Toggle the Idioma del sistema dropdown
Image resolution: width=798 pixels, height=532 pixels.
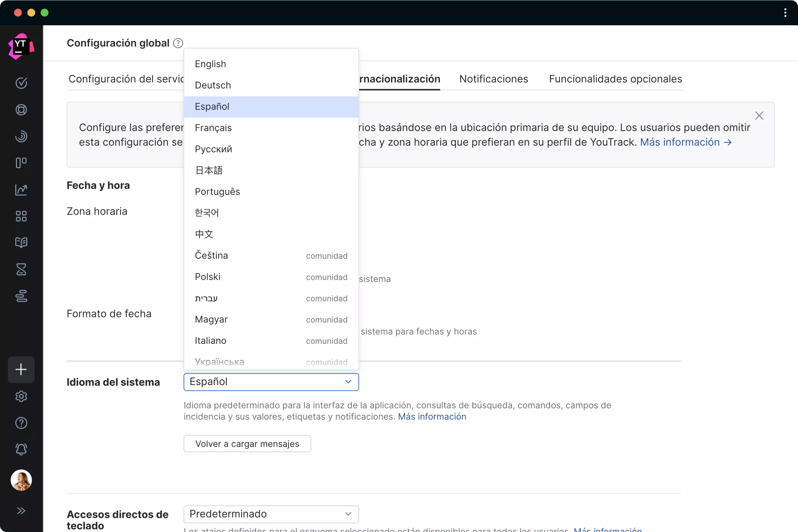(271, 382)
